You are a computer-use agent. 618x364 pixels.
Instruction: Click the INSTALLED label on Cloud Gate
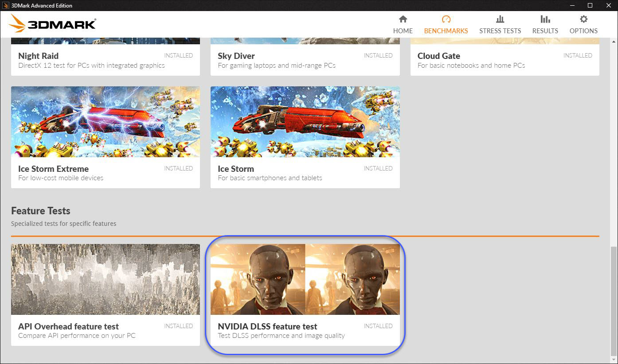click(x=578, y=55)
